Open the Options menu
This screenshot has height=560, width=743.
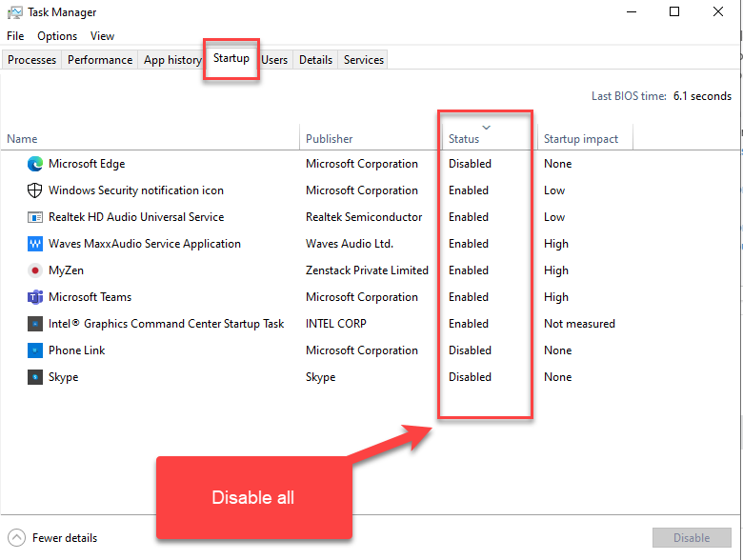[57, 36]
